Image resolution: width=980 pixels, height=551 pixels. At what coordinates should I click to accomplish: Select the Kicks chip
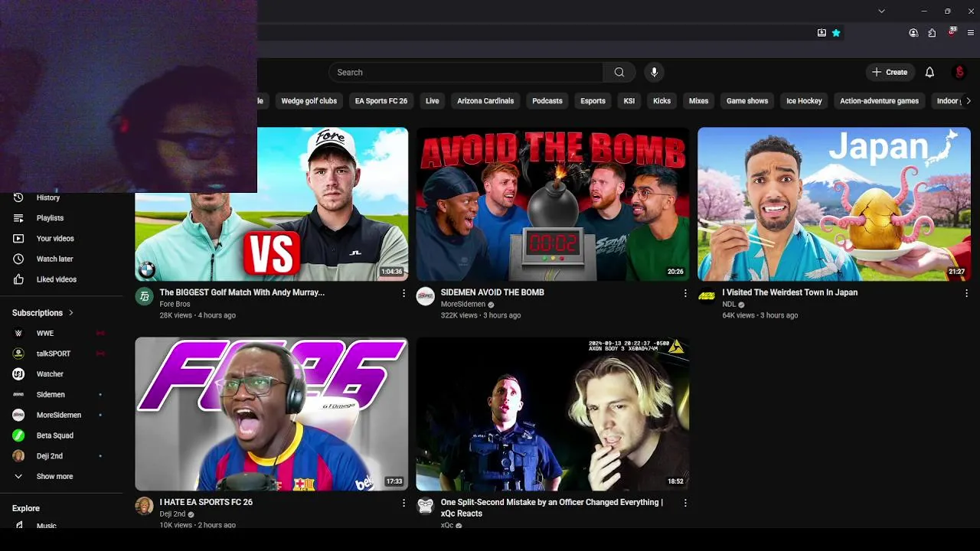pos(662,101)
